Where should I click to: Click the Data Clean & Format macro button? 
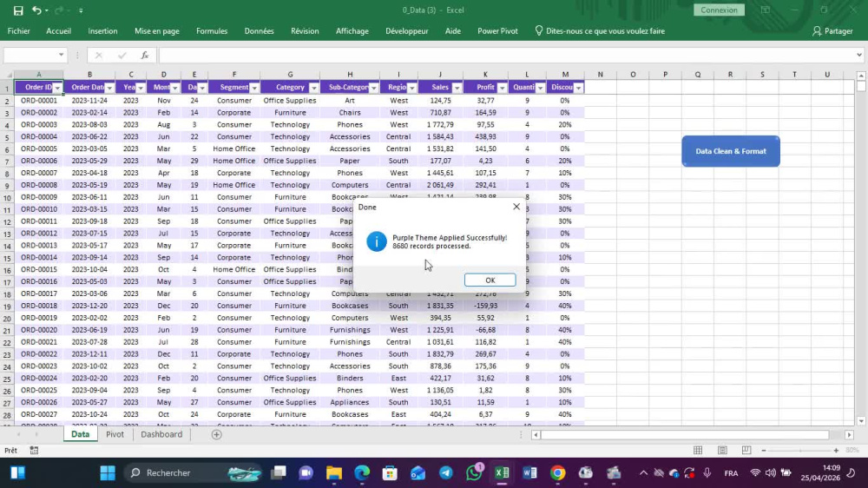coord(731,151)
